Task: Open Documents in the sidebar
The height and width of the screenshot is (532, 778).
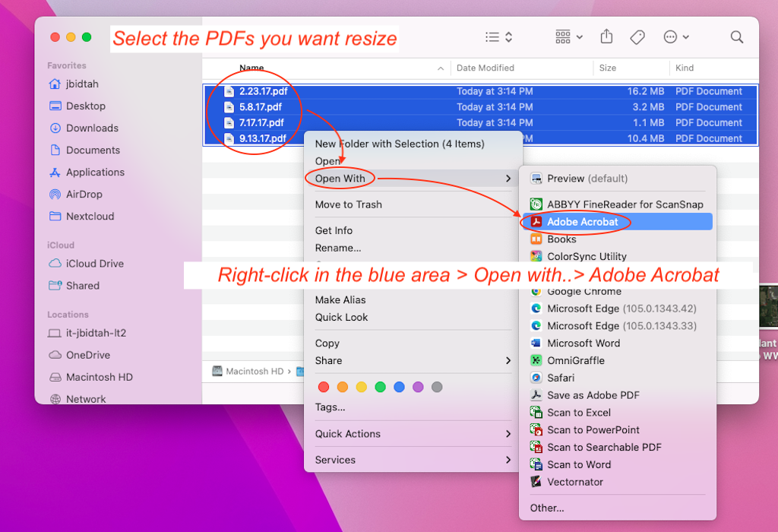Action: [84, 150]
